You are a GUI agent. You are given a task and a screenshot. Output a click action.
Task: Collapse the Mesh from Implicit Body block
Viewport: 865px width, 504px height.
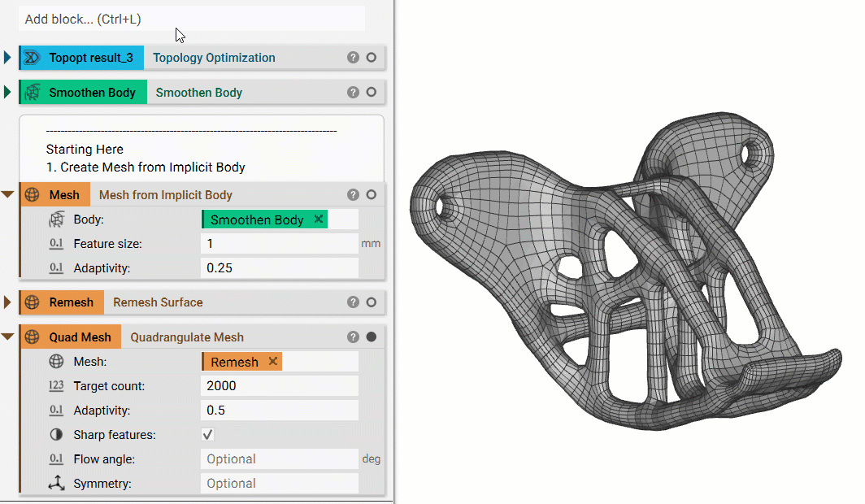[x=7, y=194]
